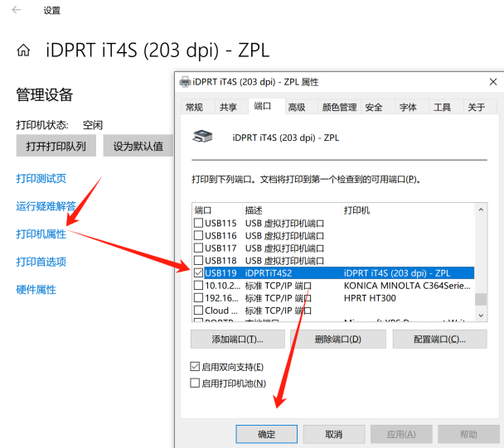Check the USB115 port checkbox

tap(199, 223)
